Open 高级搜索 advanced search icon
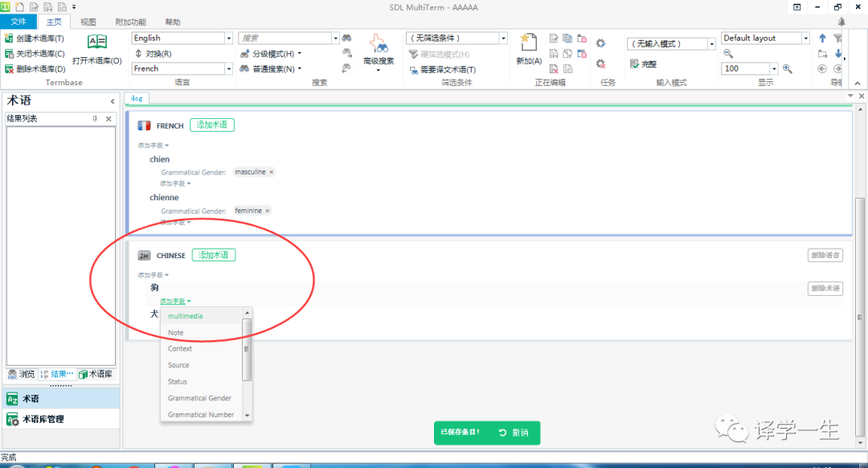Screen dimensions: 868x468 click(379, 43)
